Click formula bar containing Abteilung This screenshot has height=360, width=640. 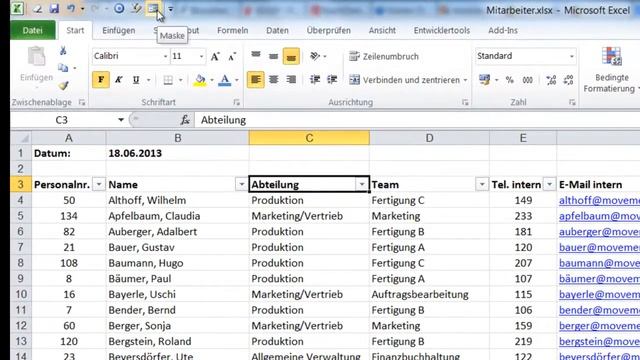coord(417,120)
